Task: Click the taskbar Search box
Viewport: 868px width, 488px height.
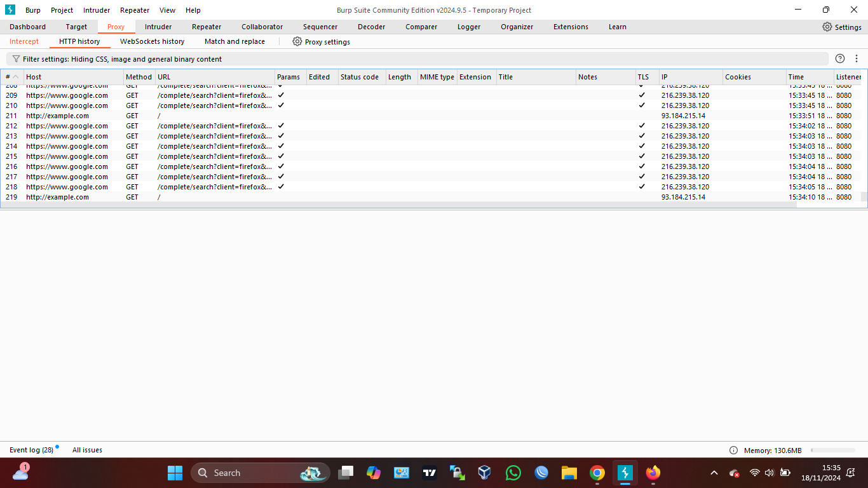Action: coord(261,473)
